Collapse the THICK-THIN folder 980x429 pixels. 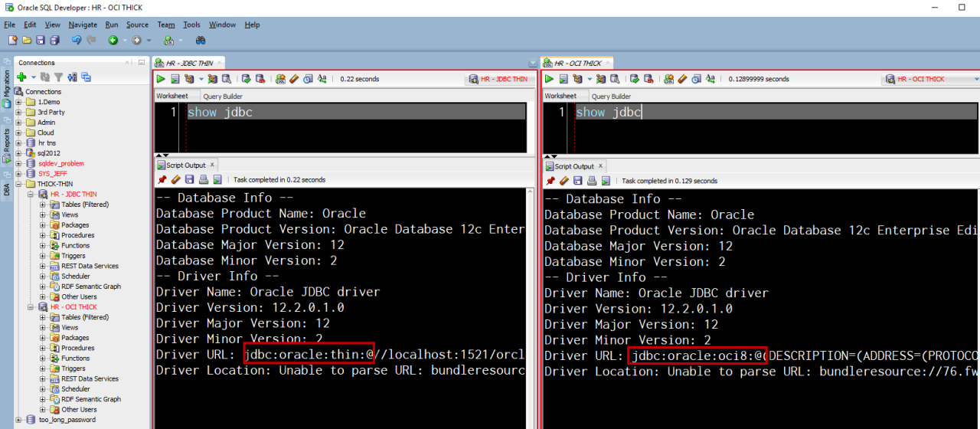pos(18,184)
